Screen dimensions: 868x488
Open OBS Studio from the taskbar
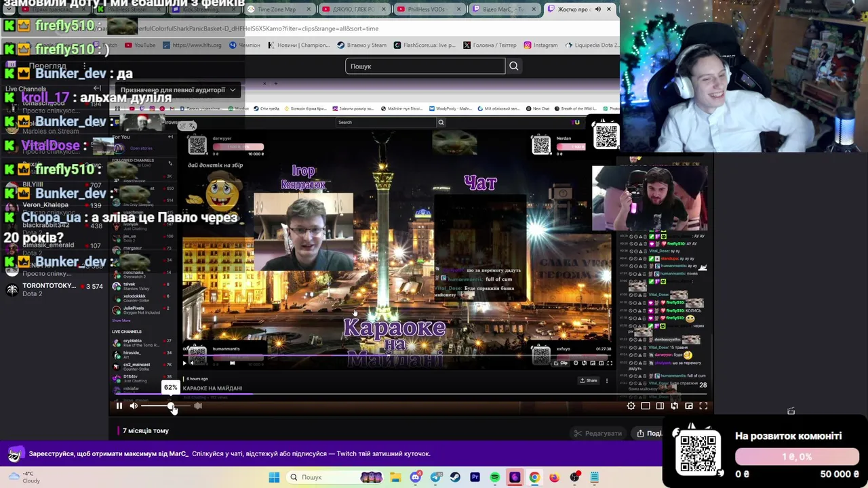[x=574, y=477]
